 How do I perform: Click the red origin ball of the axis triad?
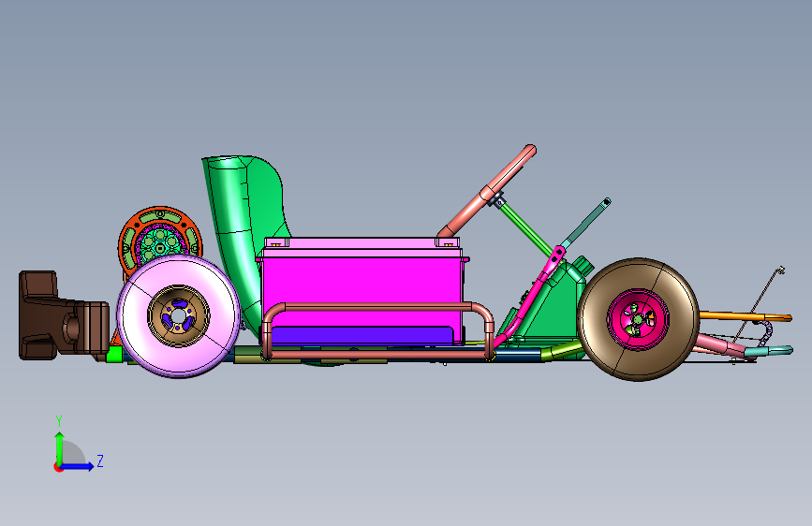[x=57, y=467]
